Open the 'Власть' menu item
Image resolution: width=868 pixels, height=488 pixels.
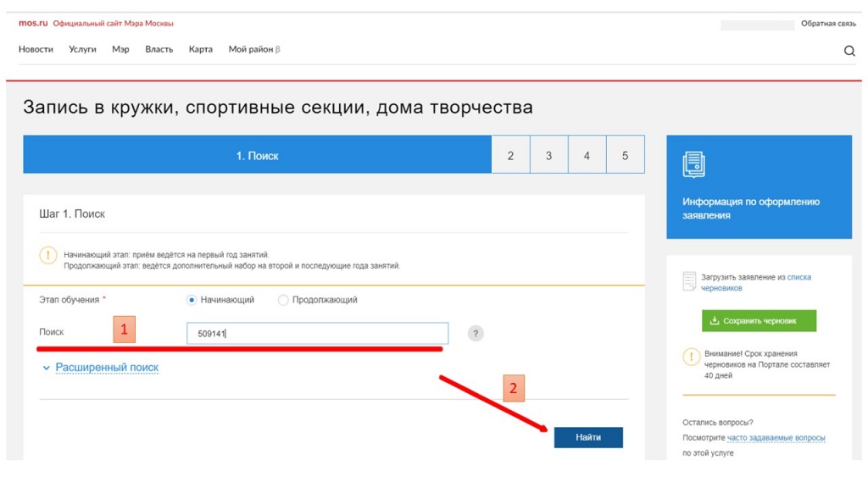159,49
